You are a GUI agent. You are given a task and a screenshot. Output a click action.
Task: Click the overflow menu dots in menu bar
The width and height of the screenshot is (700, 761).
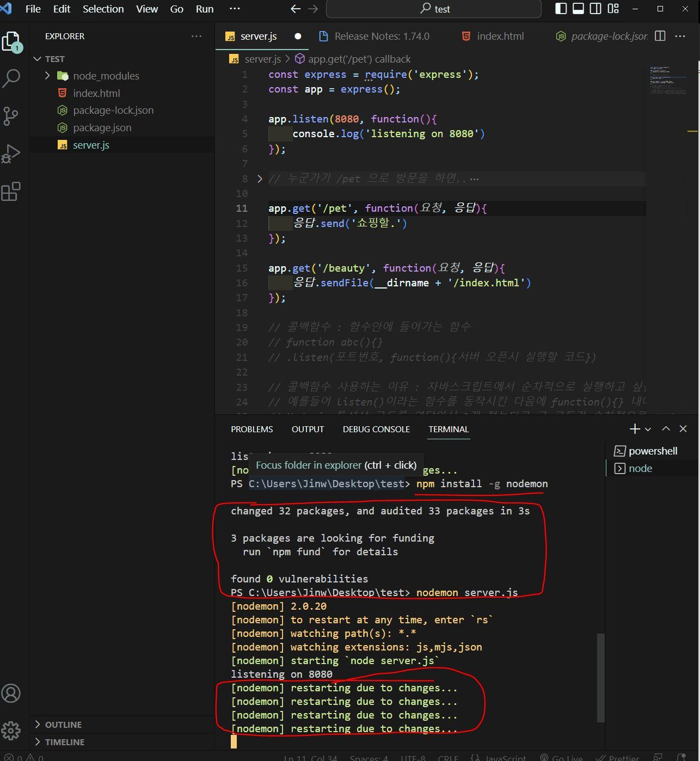(x=235, y=9)
